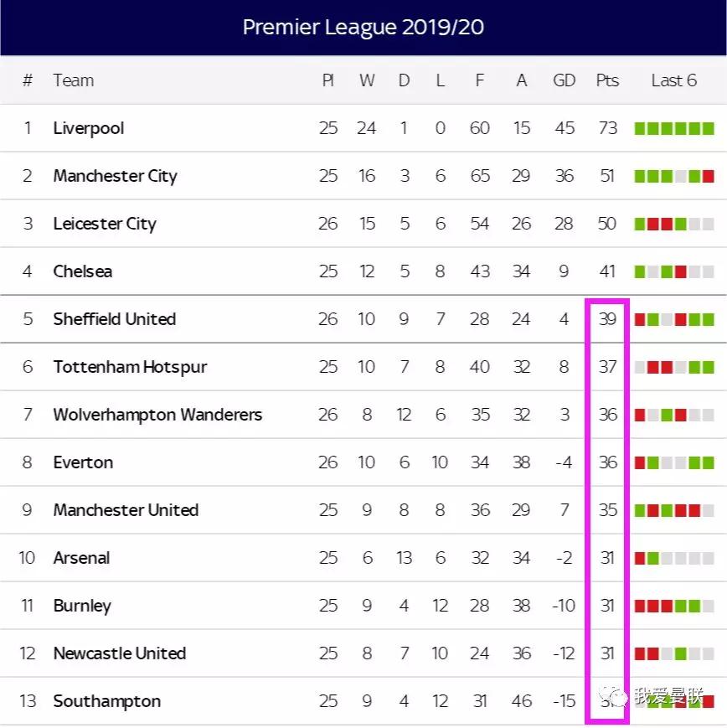Select Everton's goal difference of -4
Viewport: 727px width, 728px height.
pyautogui.click(x=565, y=462)
